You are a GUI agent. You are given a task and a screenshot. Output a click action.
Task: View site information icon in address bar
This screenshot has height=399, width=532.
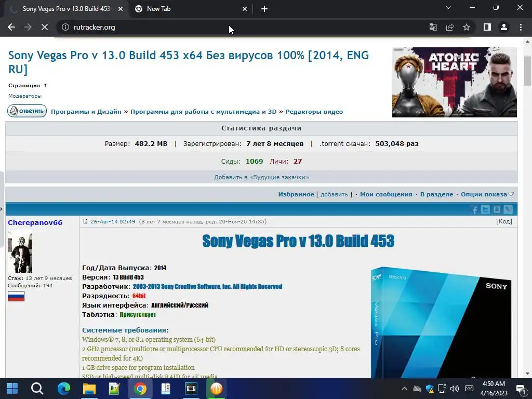click(x=65, y=27)
